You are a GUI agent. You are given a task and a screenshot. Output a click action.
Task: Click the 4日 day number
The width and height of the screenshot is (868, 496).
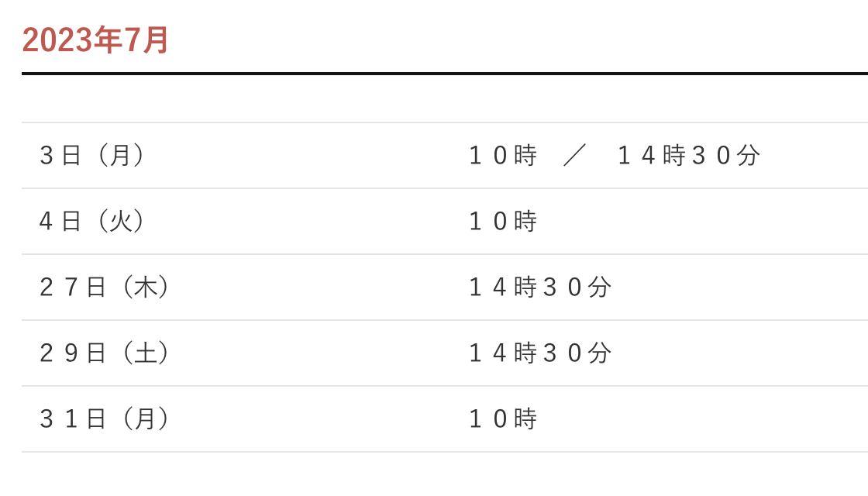[x=60, y=222]
